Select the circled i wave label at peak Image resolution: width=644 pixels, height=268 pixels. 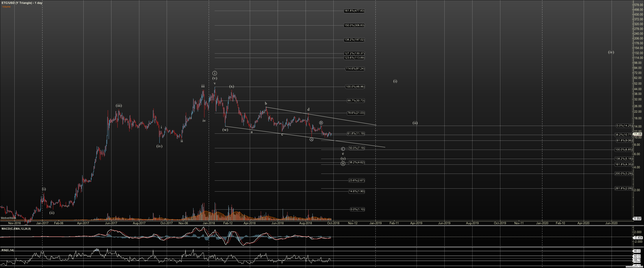pos(214,73)
